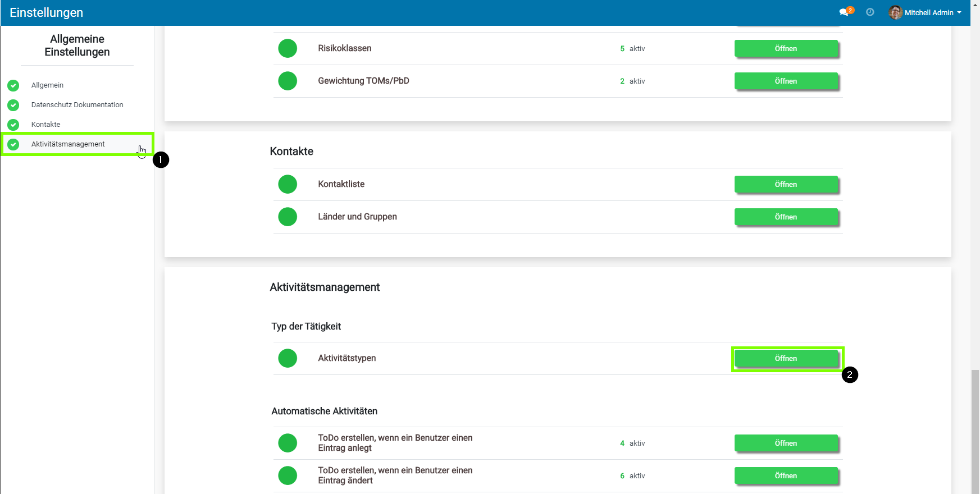980x494 pixels.
Task: Click the vertical page scrollbar thumb
Action: click(x=975, y=431)
